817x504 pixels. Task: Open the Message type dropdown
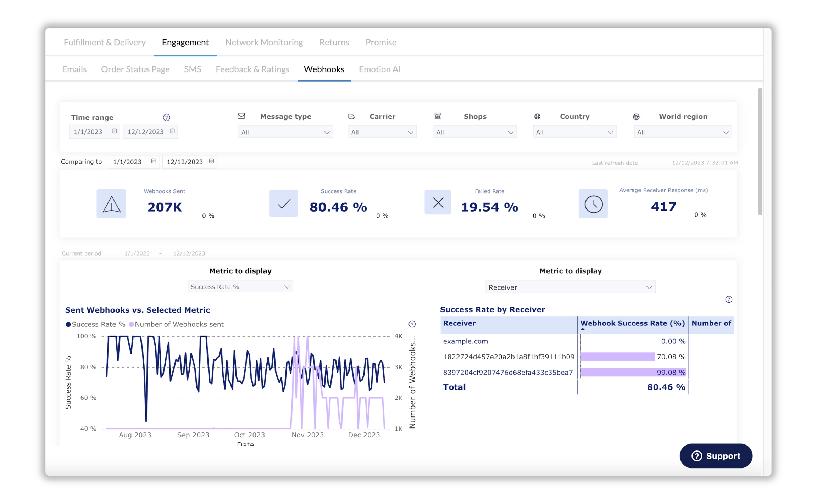pyautogui.click(x=285, y=132)
